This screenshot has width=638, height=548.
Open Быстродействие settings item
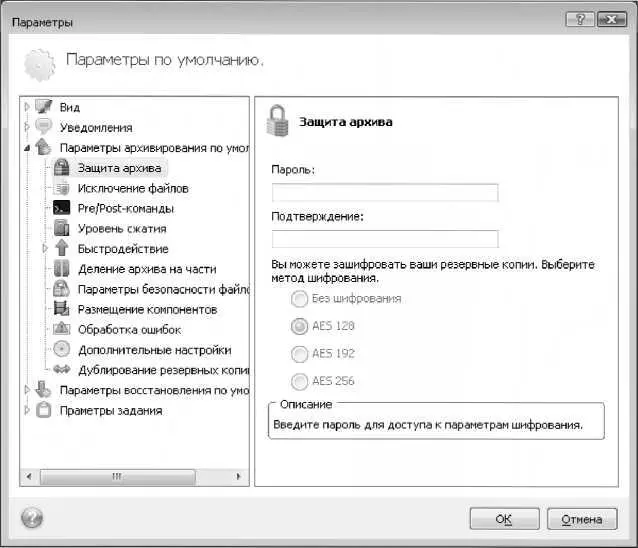tap(123, 249)
